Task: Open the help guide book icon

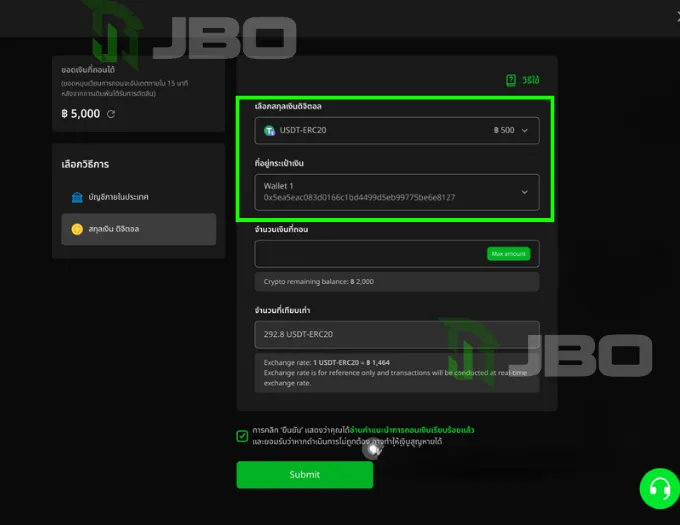Action: tap(511, 80)
